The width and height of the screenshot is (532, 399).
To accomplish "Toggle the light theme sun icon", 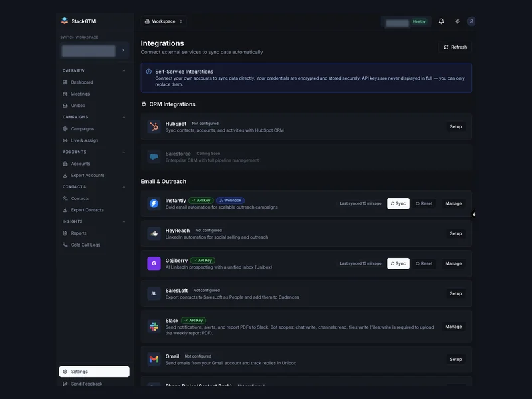I will [457, 21].
